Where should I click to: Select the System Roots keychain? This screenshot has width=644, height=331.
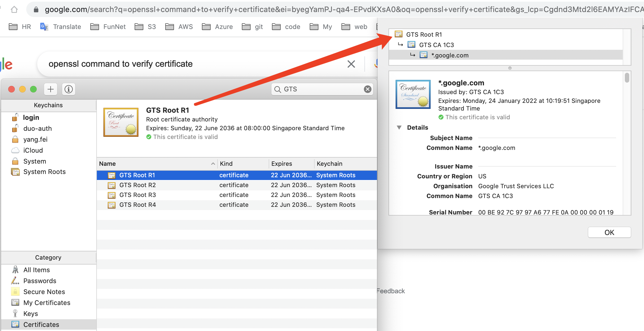click(44, 172)
